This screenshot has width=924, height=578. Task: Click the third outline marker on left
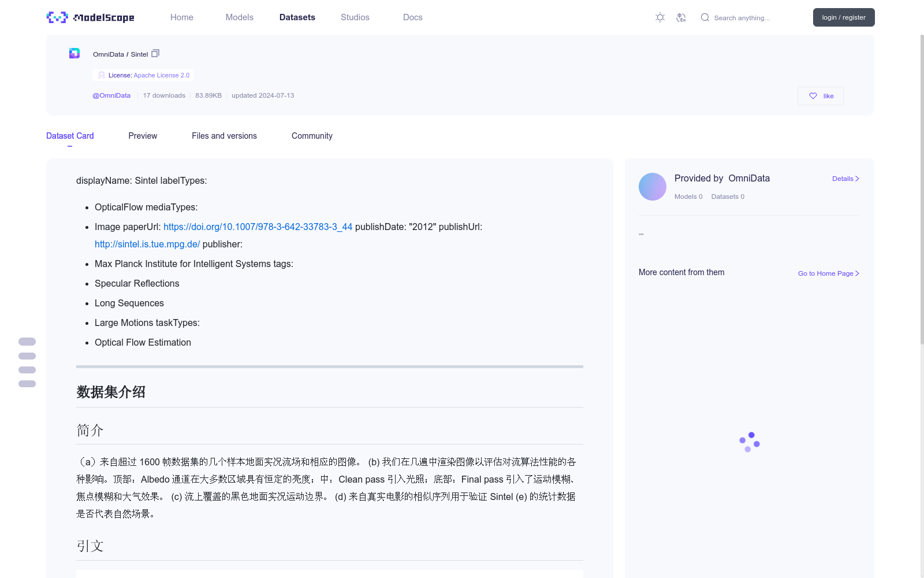click(27, 370)
